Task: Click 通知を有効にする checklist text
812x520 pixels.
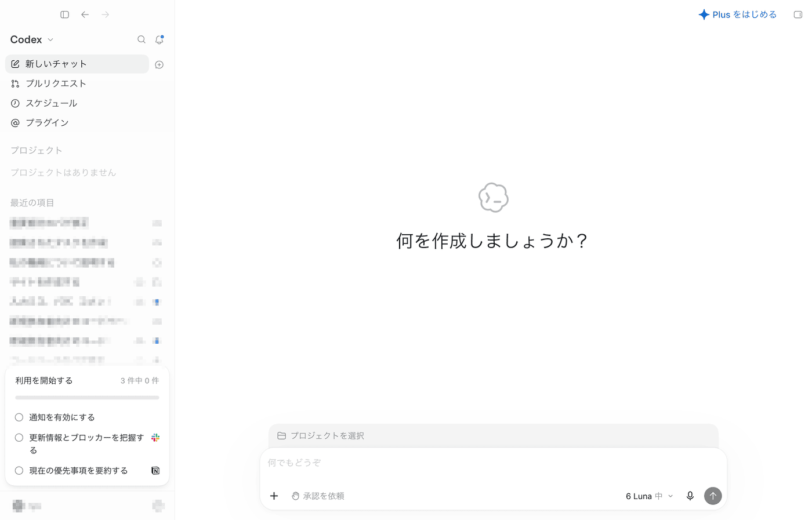Action: coord(62,417)
